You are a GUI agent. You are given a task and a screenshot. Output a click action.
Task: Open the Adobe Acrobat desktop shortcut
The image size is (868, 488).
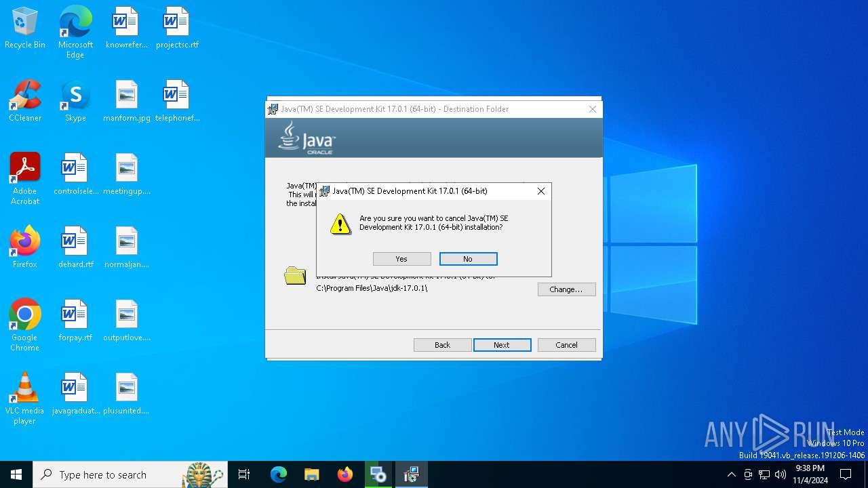[x=25, y=179]
